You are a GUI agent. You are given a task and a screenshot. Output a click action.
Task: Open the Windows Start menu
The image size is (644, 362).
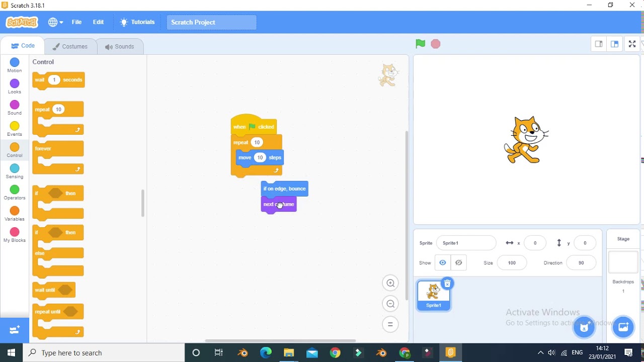(x=12, y=353)
